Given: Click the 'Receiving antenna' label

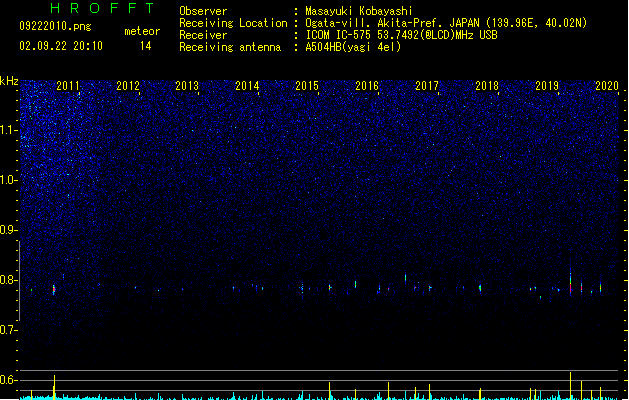Looking at the screenshot, I should [230, 47].
